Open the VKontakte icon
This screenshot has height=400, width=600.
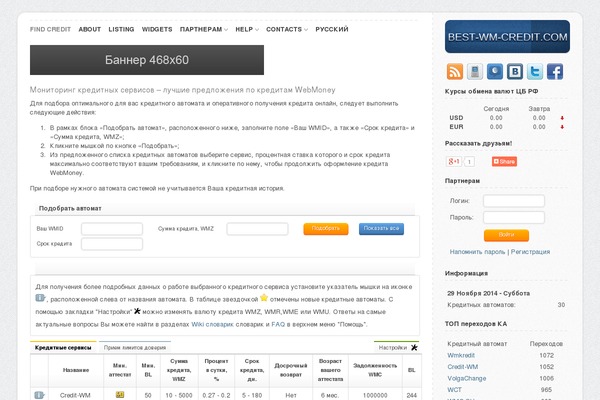(x=515, y=72)
